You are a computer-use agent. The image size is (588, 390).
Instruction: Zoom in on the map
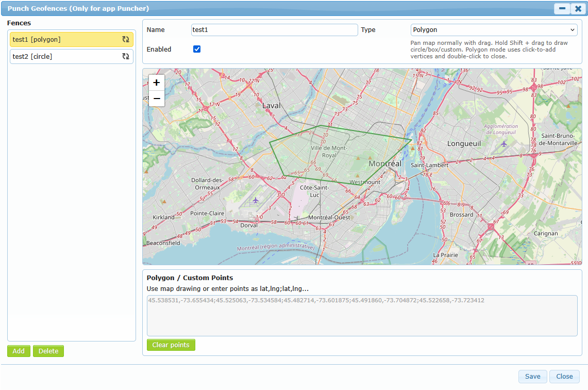[x=157, y=83]
